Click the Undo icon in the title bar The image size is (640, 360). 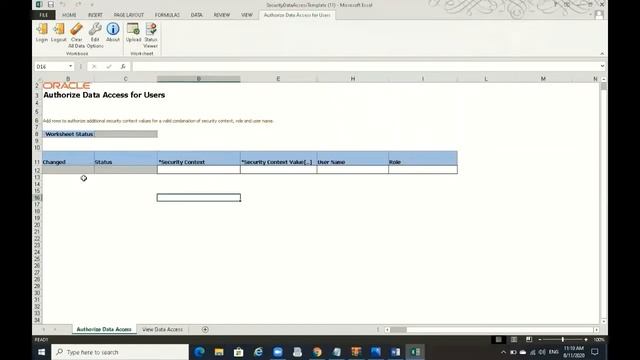click(x=62, y=4)
